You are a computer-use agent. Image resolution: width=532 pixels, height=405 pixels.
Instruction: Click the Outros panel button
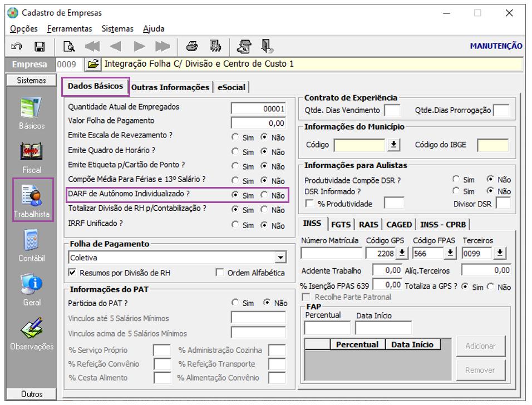pyautogui.click(x=32, y=394)
